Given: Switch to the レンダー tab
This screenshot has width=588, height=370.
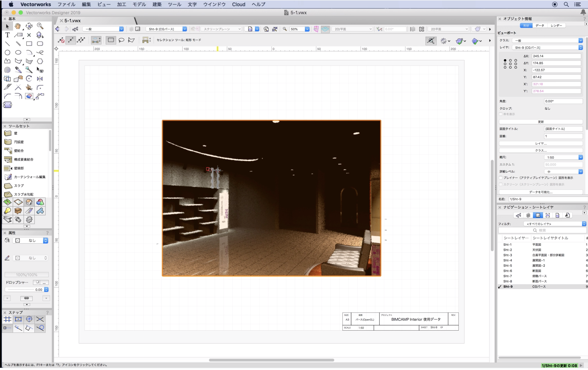Looking at the screenshot, I should coord(556,26).
